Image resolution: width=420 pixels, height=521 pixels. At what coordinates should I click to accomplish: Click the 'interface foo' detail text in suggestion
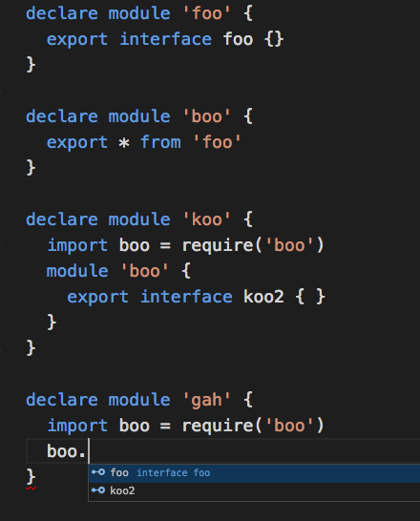[174, 473]
